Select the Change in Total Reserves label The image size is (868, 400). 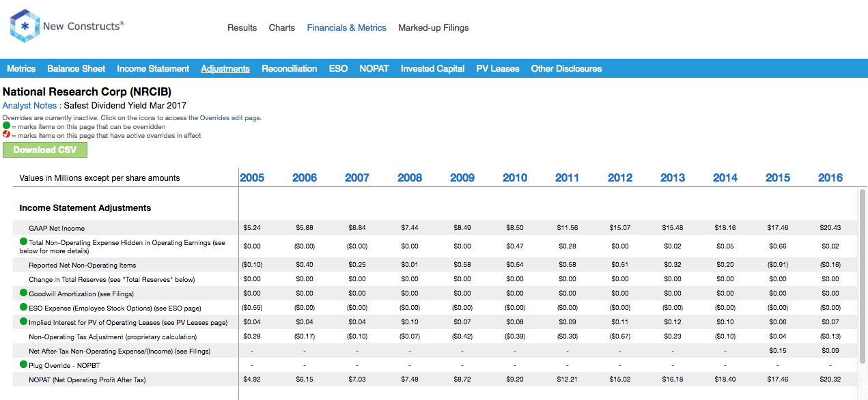(x=112, y=279)
